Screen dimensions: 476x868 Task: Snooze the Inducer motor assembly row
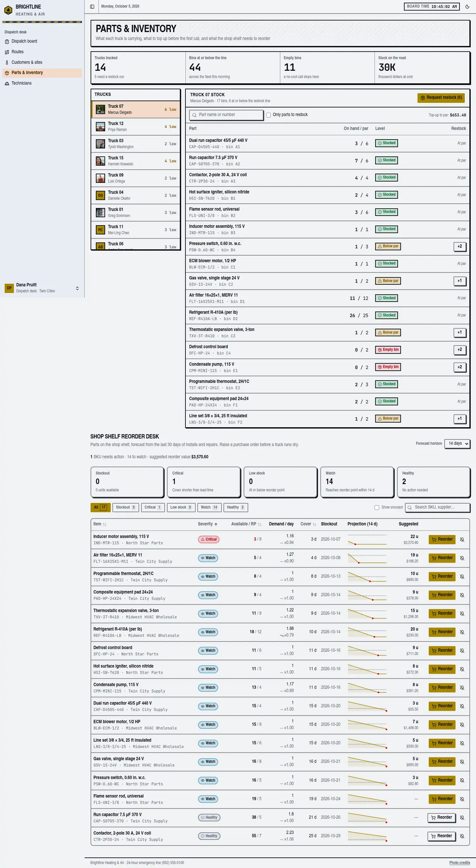(x=462, y=539)
